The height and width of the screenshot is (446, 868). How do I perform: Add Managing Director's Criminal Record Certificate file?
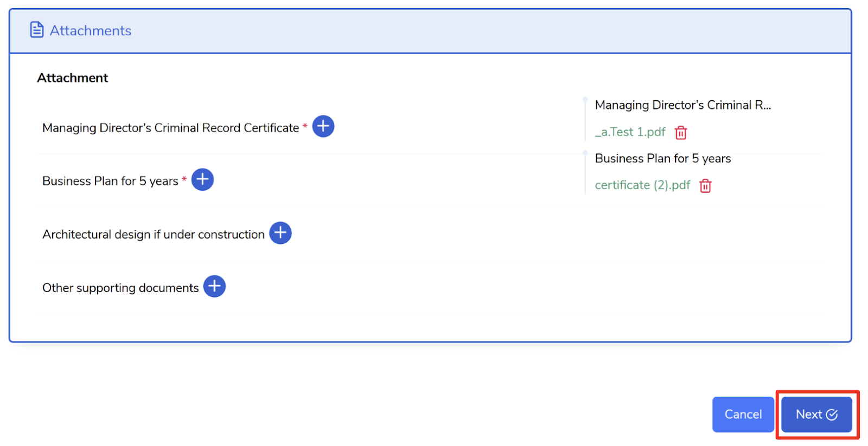[323, 126]
